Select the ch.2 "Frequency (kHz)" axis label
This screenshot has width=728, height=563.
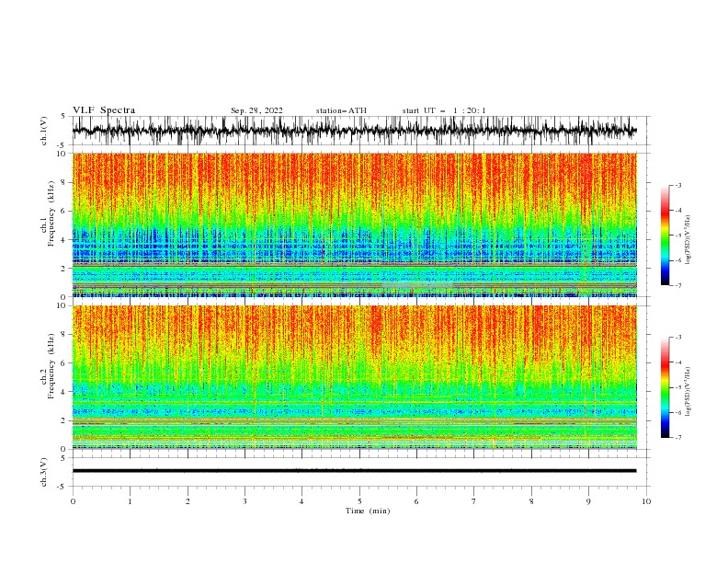(51, 366)
